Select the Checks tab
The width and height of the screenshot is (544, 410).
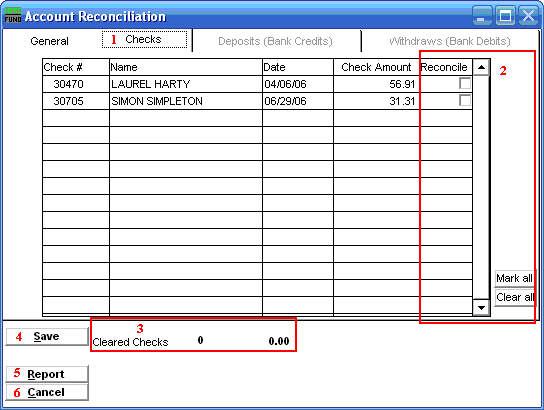[x=144, y=40]
